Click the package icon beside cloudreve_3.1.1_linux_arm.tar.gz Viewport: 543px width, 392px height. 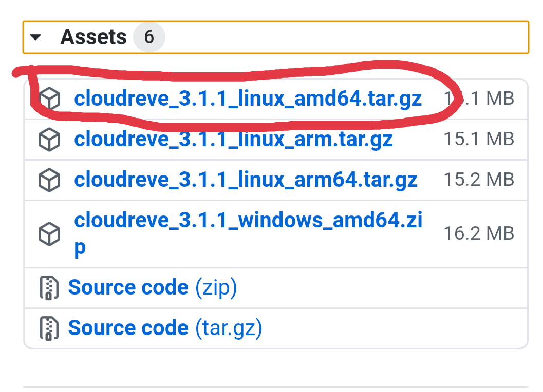tap(50, 139)
